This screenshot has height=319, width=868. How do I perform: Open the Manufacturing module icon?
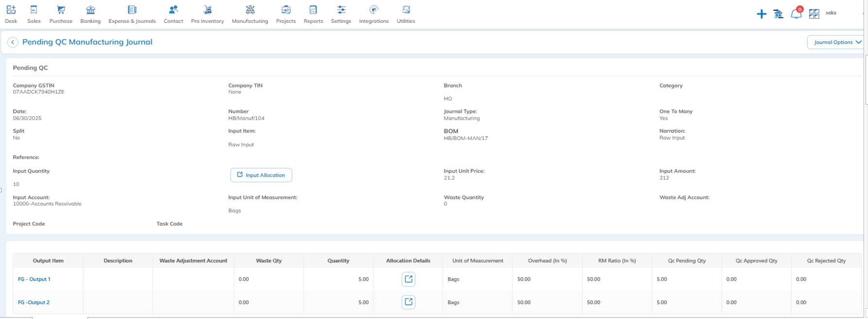click(x=250, y=10)
